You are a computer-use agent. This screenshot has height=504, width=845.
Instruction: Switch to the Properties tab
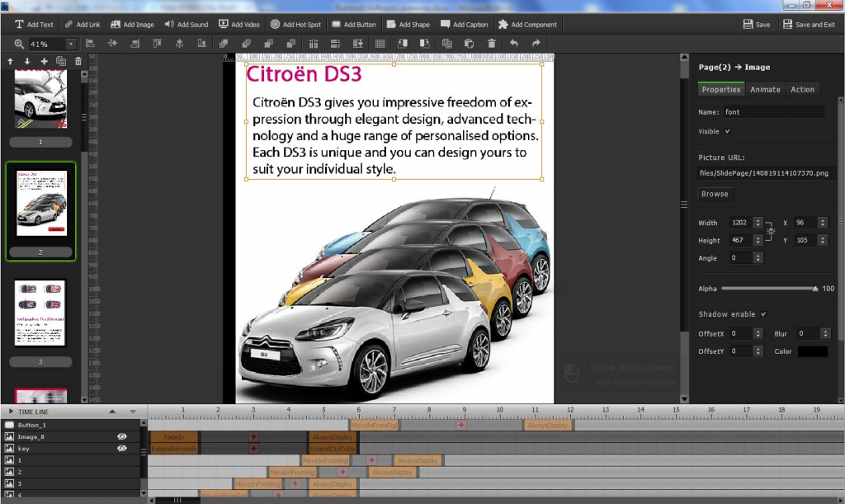(721, 89)
